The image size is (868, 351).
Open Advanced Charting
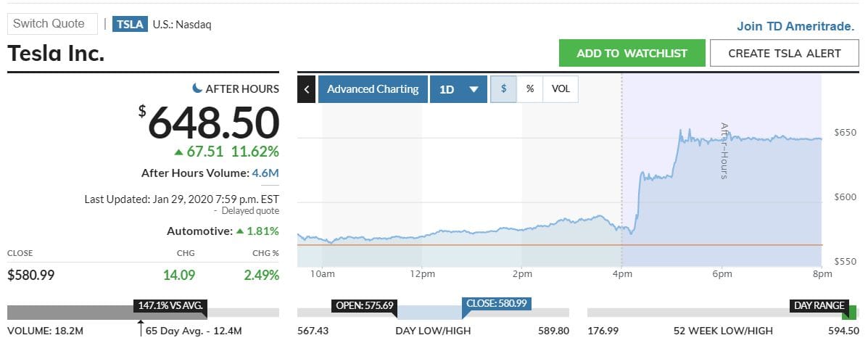(x=373, y=89)
